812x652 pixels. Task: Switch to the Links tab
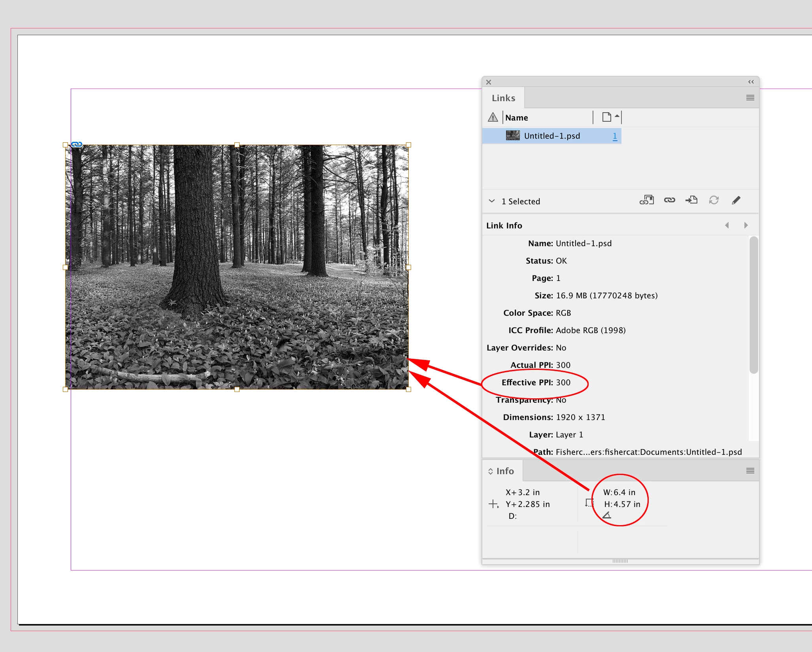[x=503, y=98]
